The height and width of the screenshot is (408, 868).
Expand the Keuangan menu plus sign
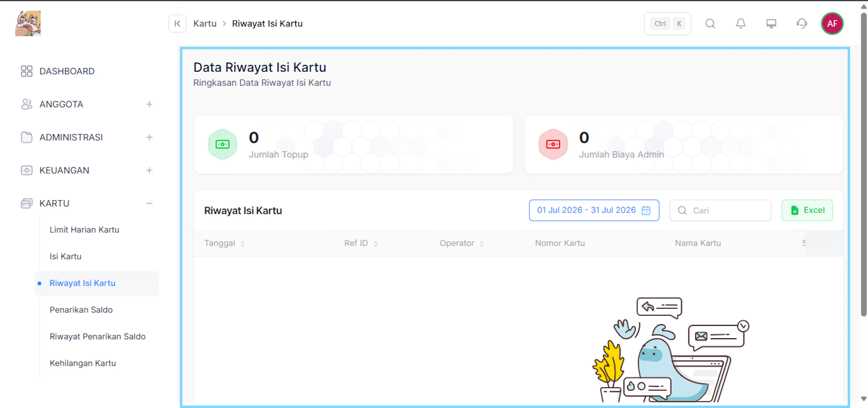point(149,170)
